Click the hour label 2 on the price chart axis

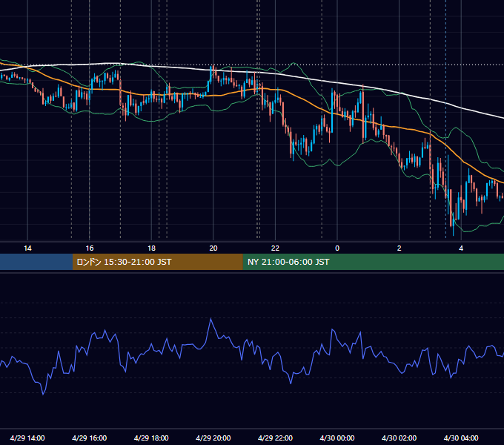399,248
